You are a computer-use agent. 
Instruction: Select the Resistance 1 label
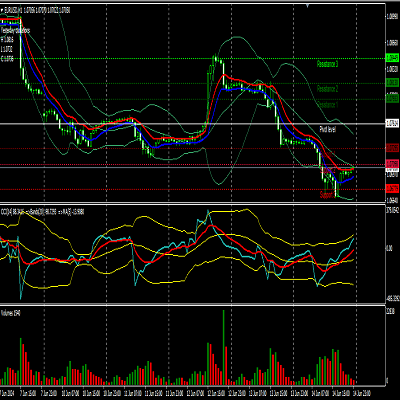[327, 105]
